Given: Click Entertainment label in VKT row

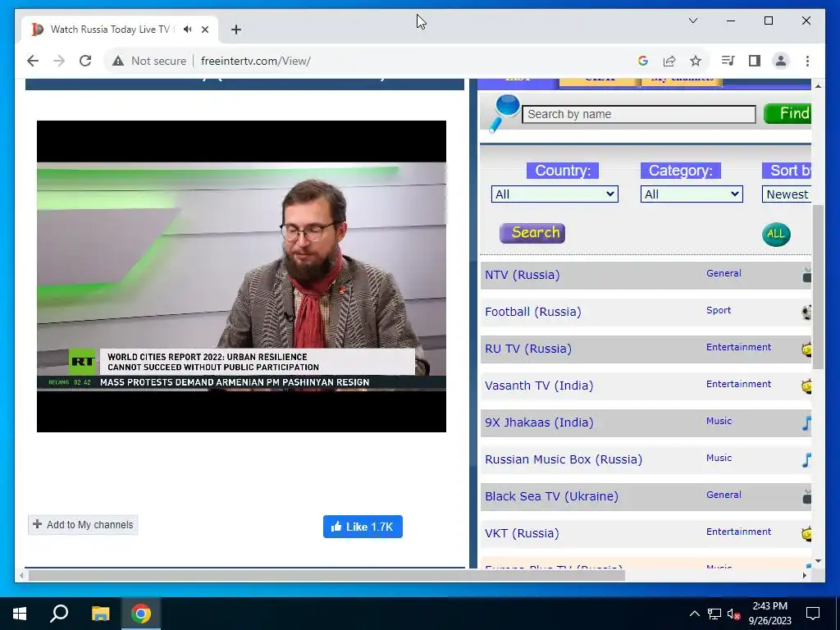Looking at the screenshot, I should [x=739, y=532].
